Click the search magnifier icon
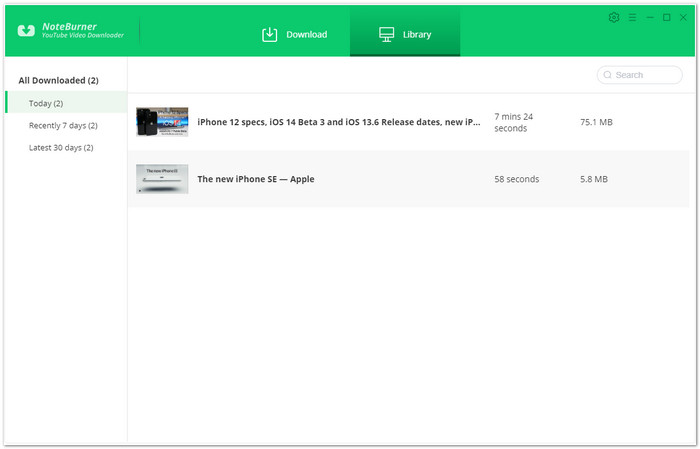The height and width of the screenshot is (449, 700). click(x=607, y=75)
